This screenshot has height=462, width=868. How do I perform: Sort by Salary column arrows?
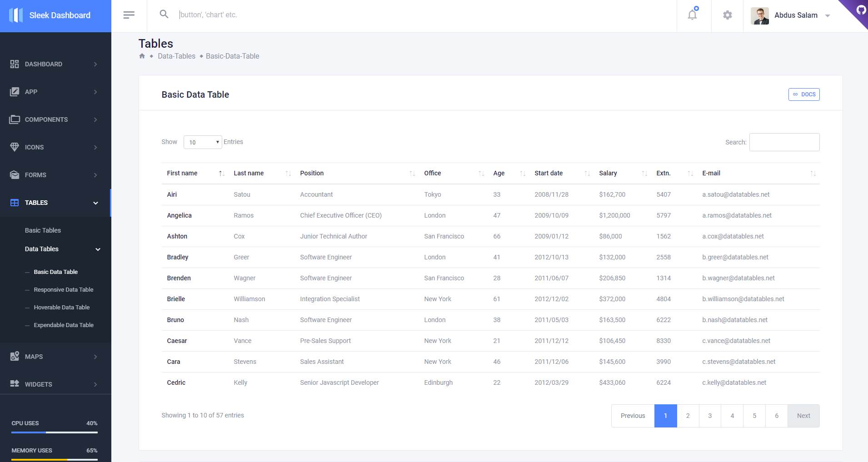coord(644,174)
